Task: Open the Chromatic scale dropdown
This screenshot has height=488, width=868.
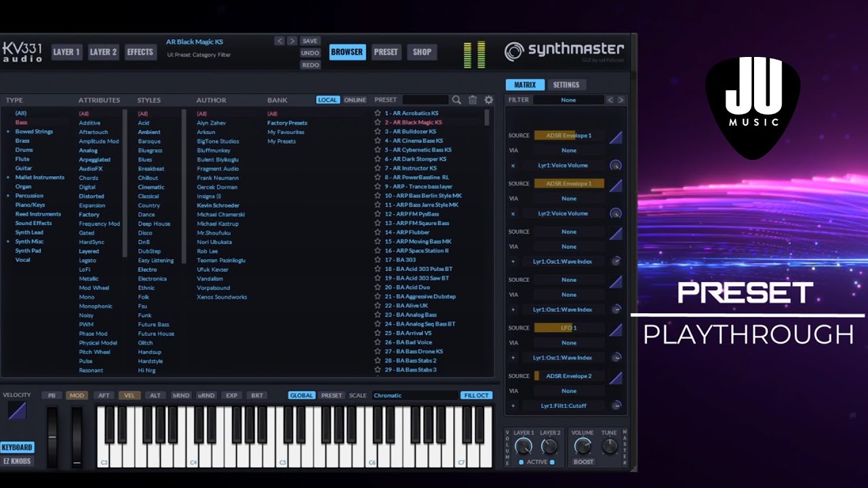Action: (x=414, y=395)
